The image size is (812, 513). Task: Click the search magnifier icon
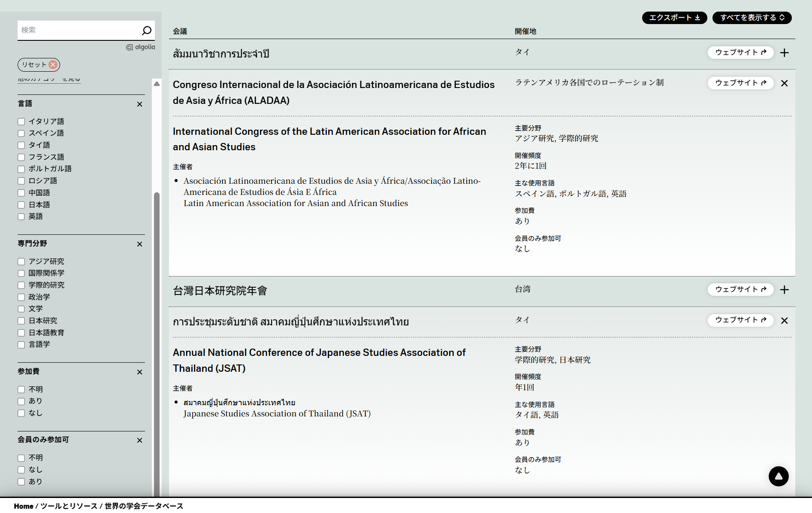pyautogui.click(x=146, y=30)
